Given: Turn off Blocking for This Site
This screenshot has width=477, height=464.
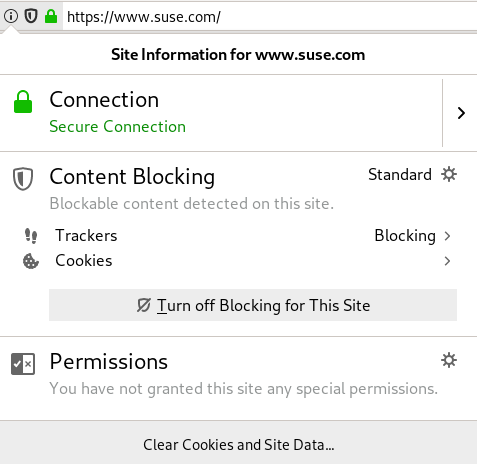Looking at the screenshot, I should coord(253,305).
